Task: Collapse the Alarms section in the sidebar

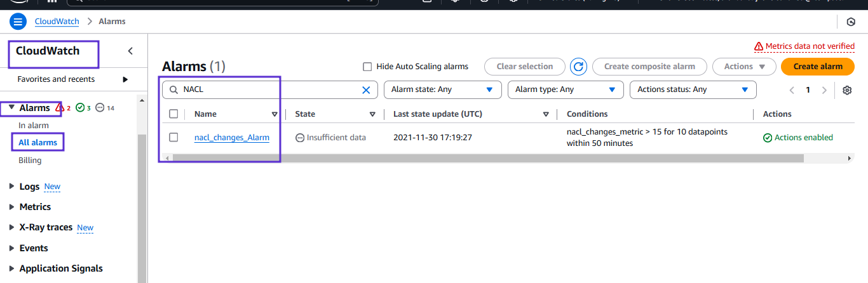Action: click(x=11, y=108)
